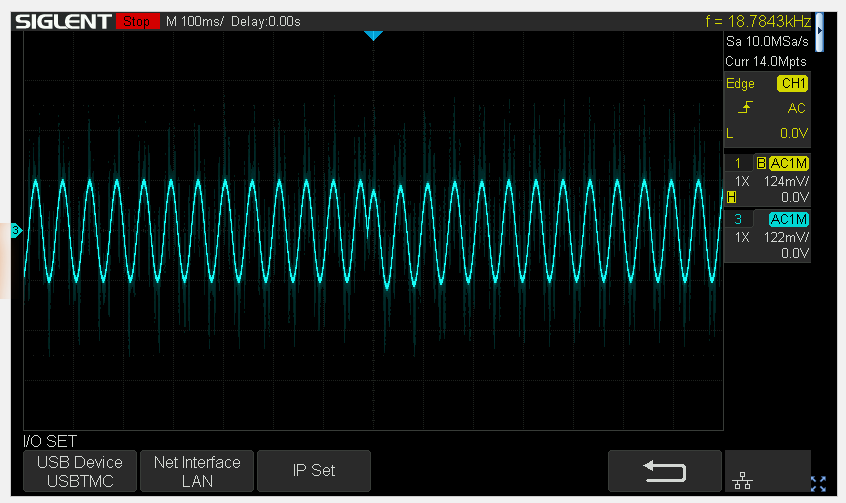Screen dimensions: 846x503
Task: Click the return arrow back button
Action: coord(665,471)
